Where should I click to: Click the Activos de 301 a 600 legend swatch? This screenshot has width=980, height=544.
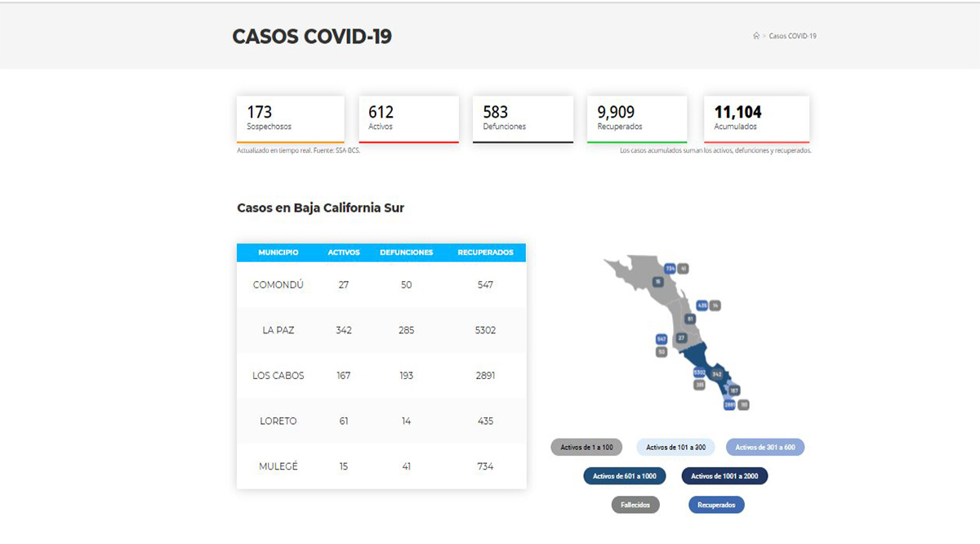[765, 448]
